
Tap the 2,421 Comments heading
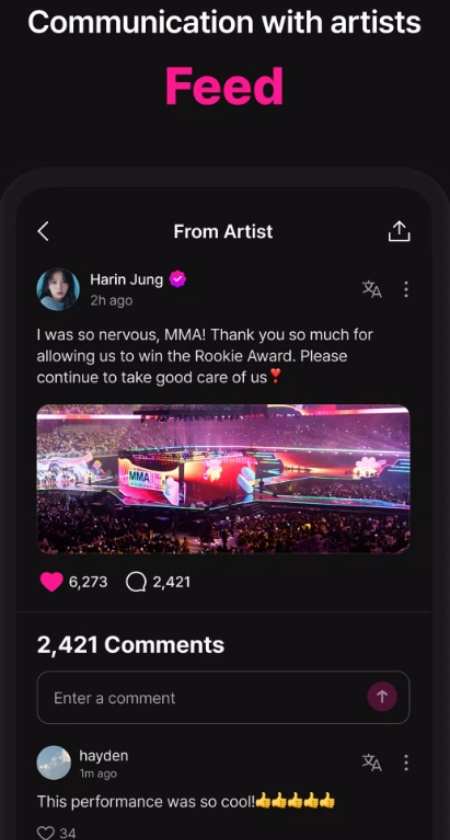[131, 644]
